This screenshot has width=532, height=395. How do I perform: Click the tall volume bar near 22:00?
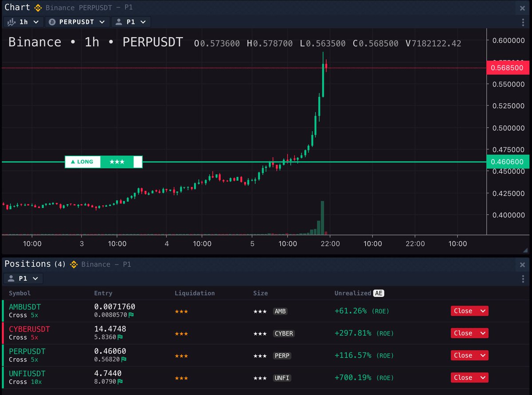(x=322, y=217)
